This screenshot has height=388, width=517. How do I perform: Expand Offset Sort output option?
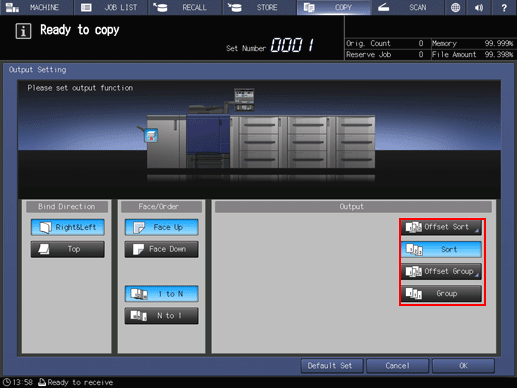tap(441, 227)
